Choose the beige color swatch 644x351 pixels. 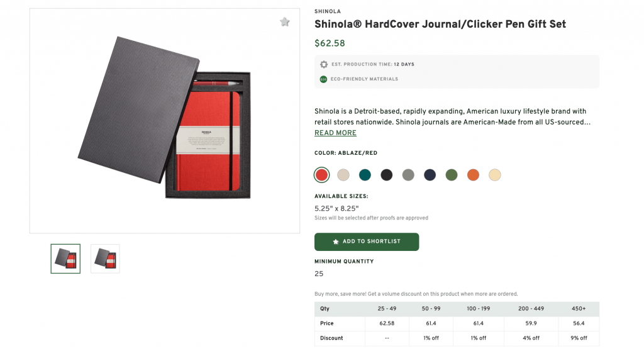(x=343, y=175)
